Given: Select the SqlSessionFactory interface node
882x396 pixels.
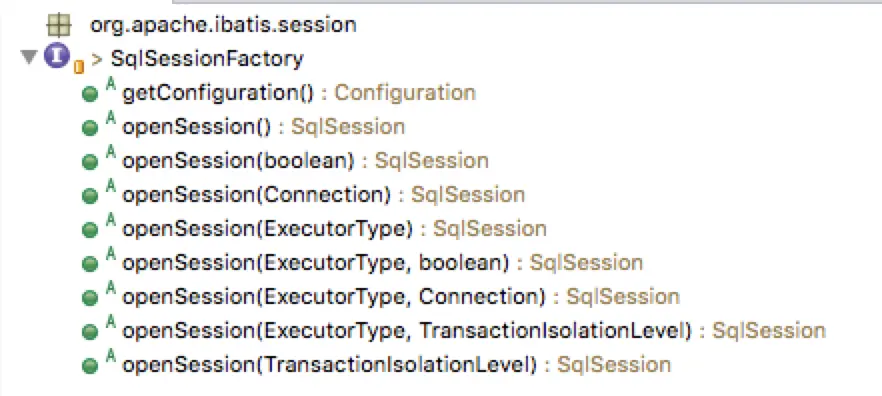Looking at the screenshot, I should (207, 58).
